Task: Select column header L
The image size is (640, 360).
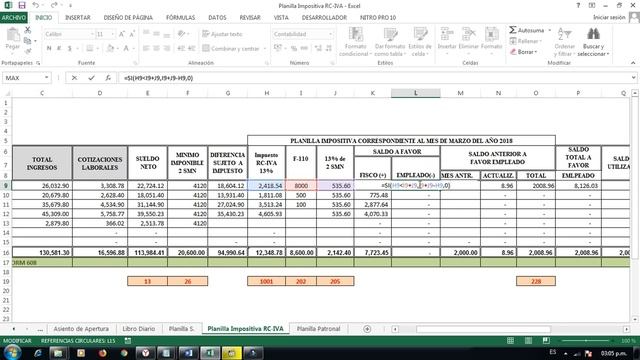Action: click(416, 93)
